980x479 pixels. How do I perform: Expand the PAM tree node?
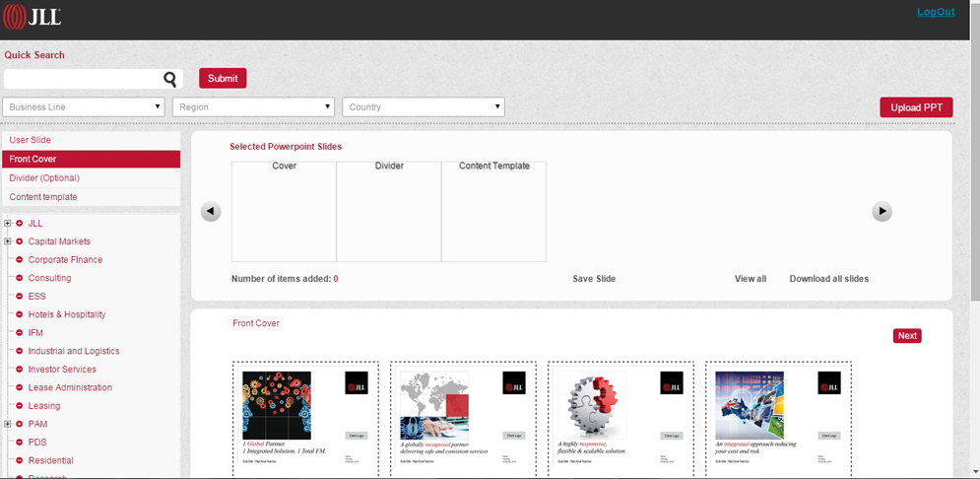(x=8, y=424)
